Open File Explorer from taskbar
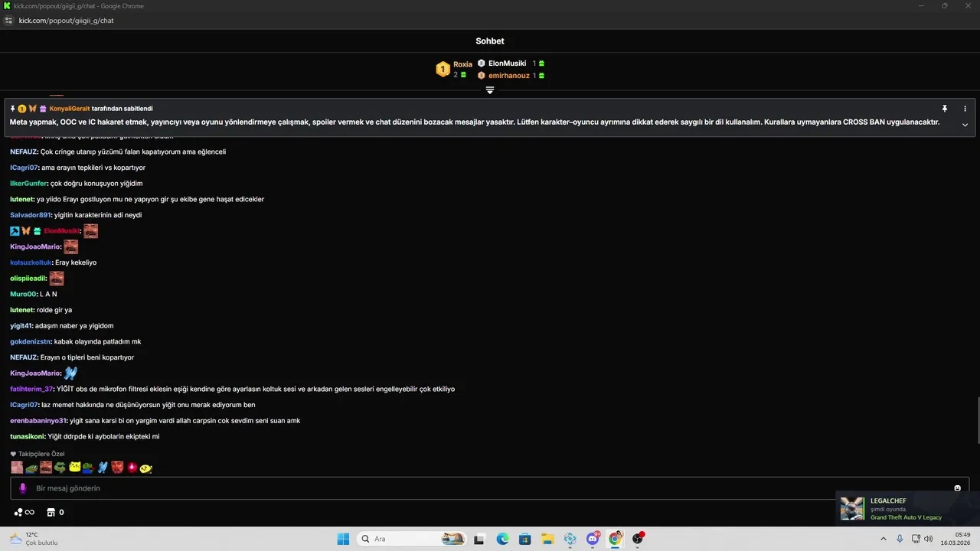The width and height of the screenshot is (980, 551). [x=547, y=539]
